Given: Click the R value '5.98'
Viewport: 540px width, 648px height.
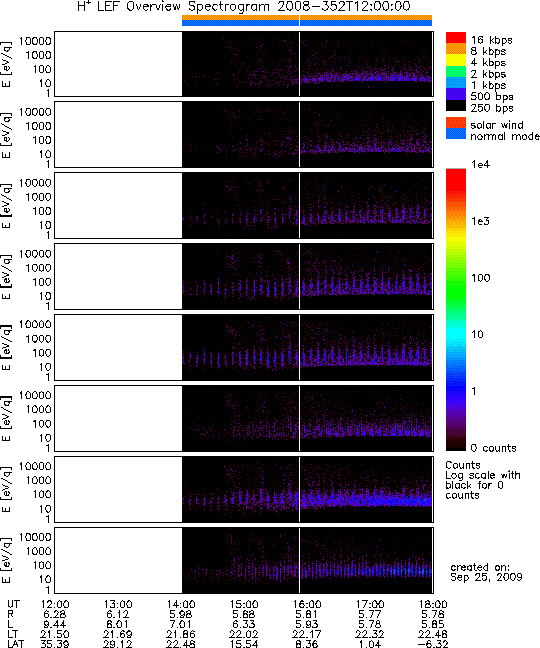Looking at the screenshot, I should coord(181,615).
